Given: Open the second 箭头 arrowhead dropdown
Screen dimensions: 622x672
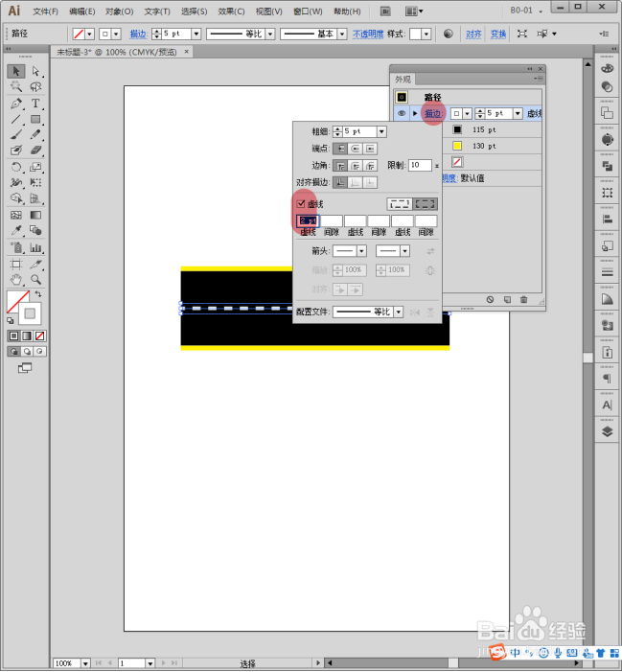Looking at the screenshot, I should click(404, 251).
